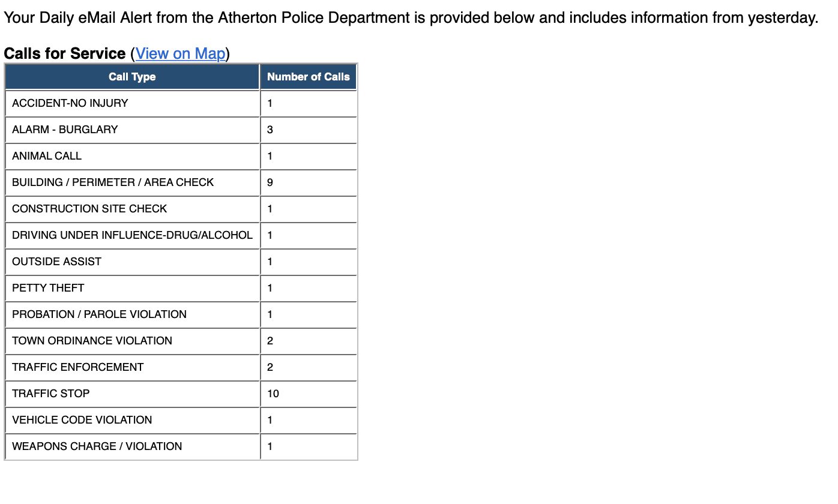Click the PETTY THEFT cell
Screen dimensions: 838x504
coord(48,288)
